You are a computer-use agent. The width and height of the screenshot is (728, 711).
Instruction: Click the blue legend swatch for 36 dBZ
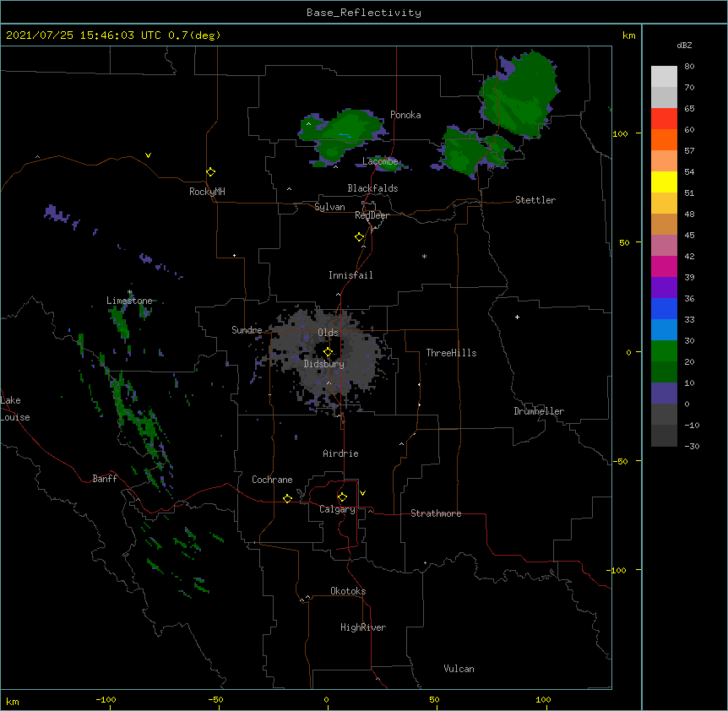664,308
